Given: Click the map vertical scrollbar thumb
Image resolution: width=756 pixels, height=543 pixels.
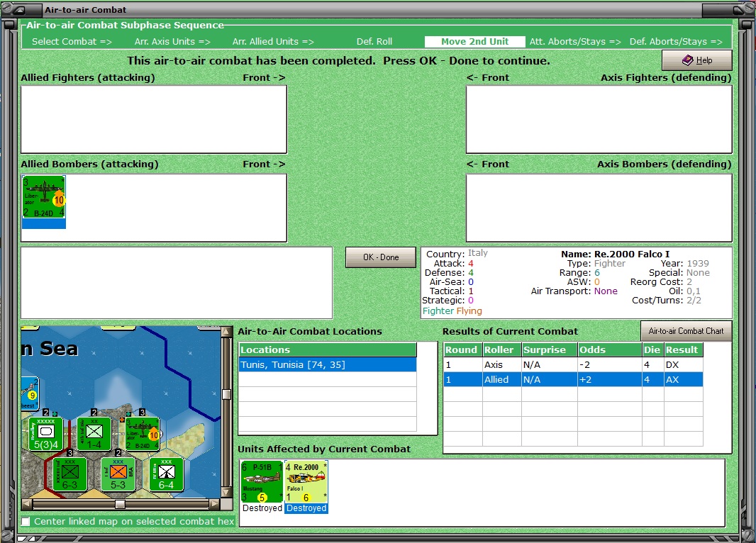Looking at the screenshot, I should coord(226,394).
